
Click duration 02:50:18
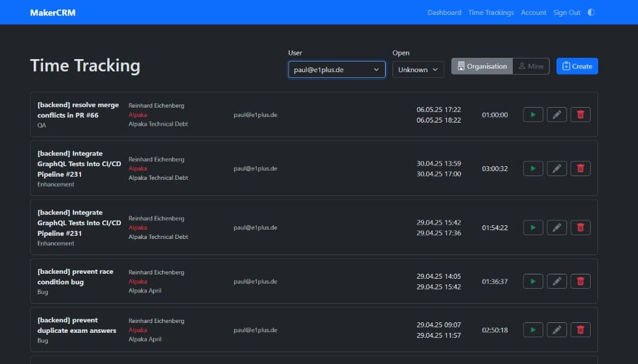point(495,330)
